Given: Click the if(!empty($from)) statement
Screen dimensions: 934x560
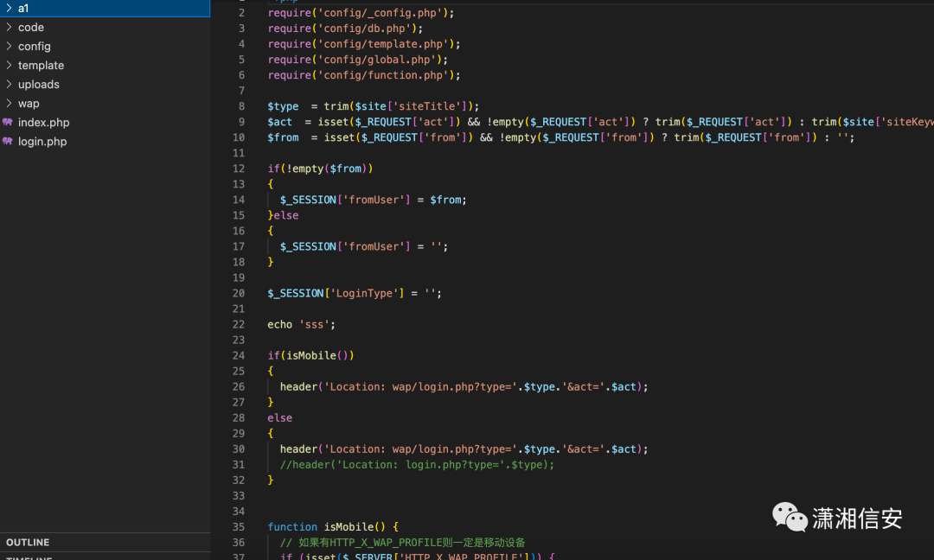Looking at the screenshot, I should coord(321,169).
